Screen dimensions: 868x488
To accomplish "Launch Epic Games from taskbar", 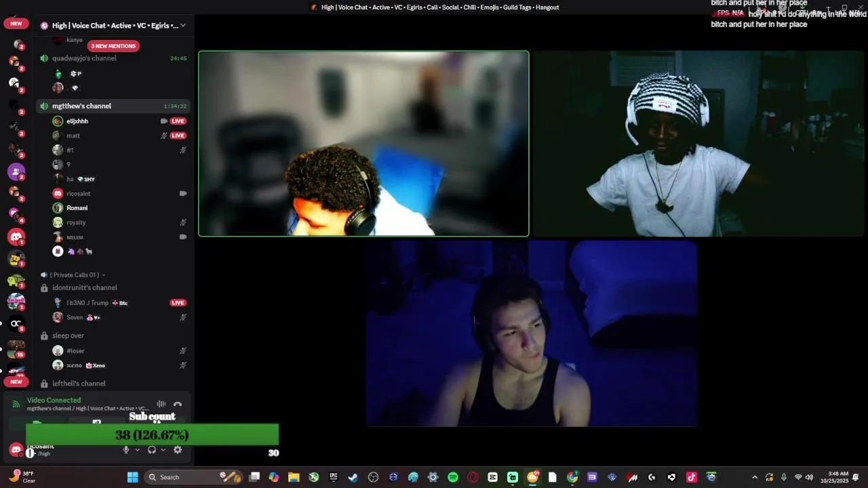I will (x=334, y=477).
